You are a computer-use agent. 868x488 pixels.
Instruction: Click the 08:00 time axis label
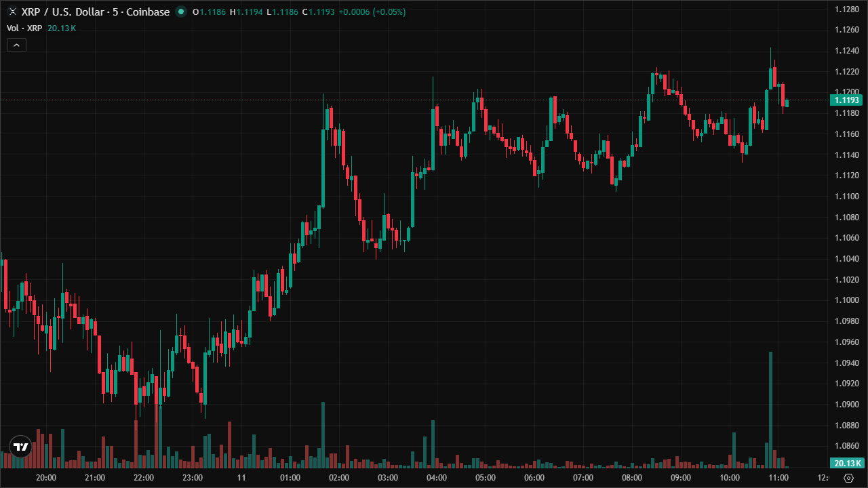(x=632, y=478)
